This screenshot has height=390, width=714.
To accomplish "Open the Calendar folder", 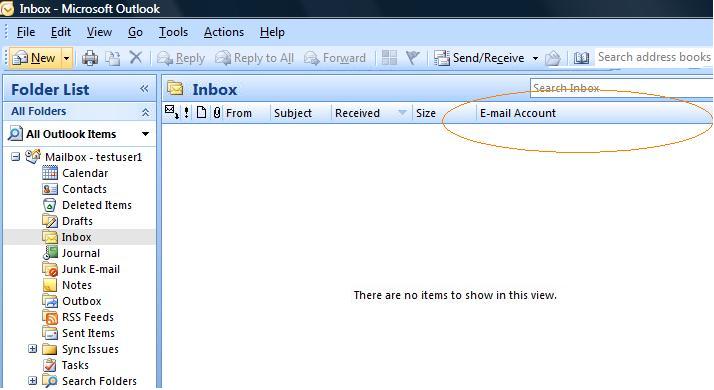I will point(85,173).
